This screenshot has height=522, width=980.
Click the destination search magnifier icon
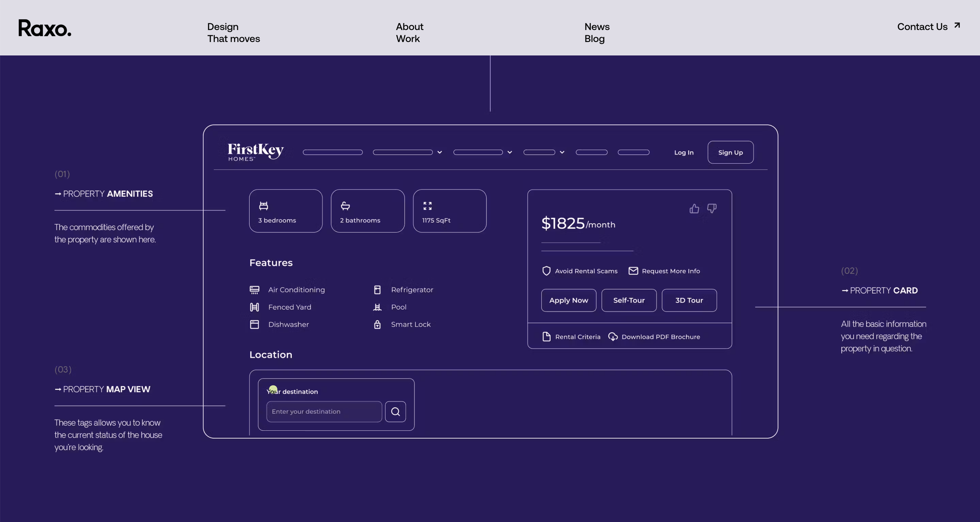coord(395,411)
